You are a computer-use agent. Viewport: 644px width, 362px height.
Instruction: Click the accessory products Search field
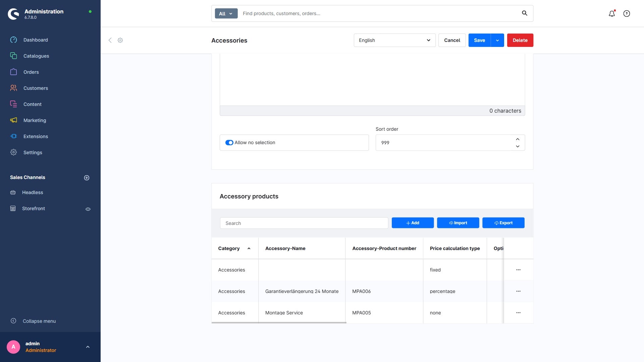304,223
